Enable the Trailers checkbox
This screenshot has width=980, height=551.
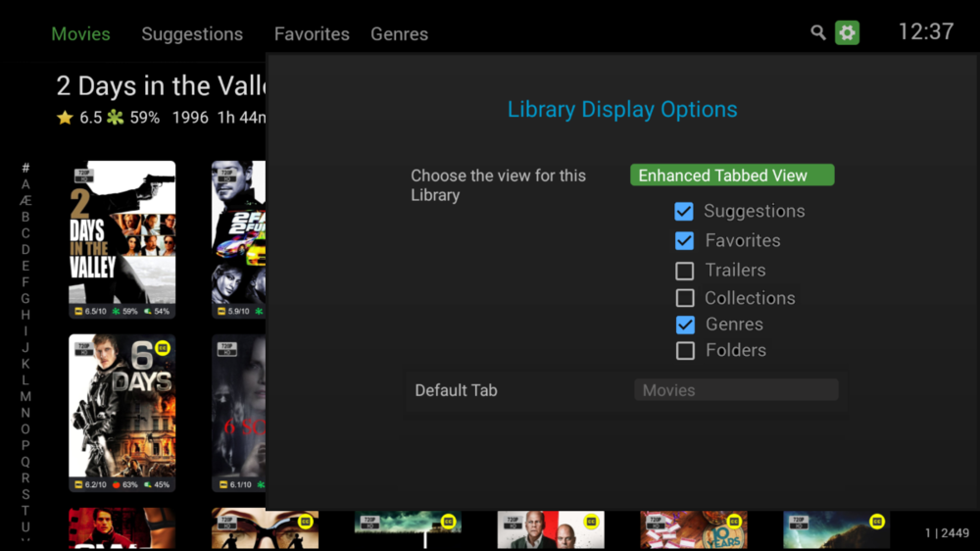click(685, 271)
